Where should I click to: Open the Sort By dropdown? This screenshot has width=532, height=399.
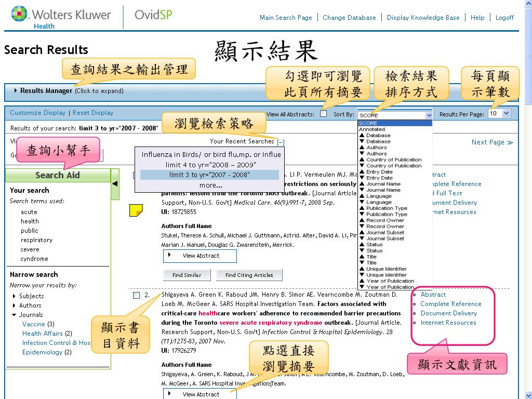[395, 115]
